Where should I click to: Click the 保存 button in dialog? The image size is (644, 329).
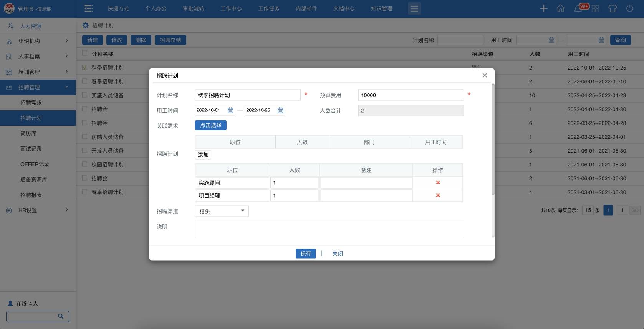(x=306, y=253)
